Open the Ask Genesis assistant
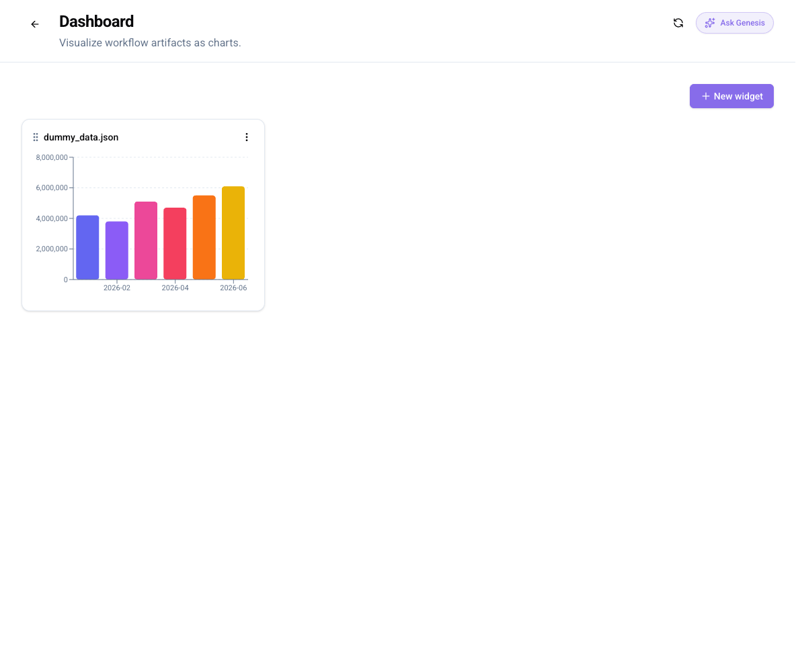 coord(735,23)
